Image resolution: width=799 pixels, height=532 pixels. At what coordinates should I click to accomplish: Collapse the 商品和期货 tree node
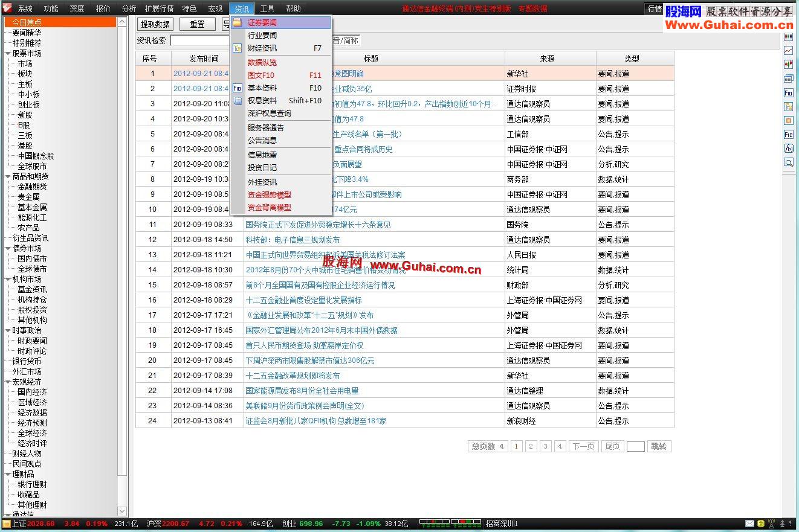pyautogui.click(x=8, y=176)
